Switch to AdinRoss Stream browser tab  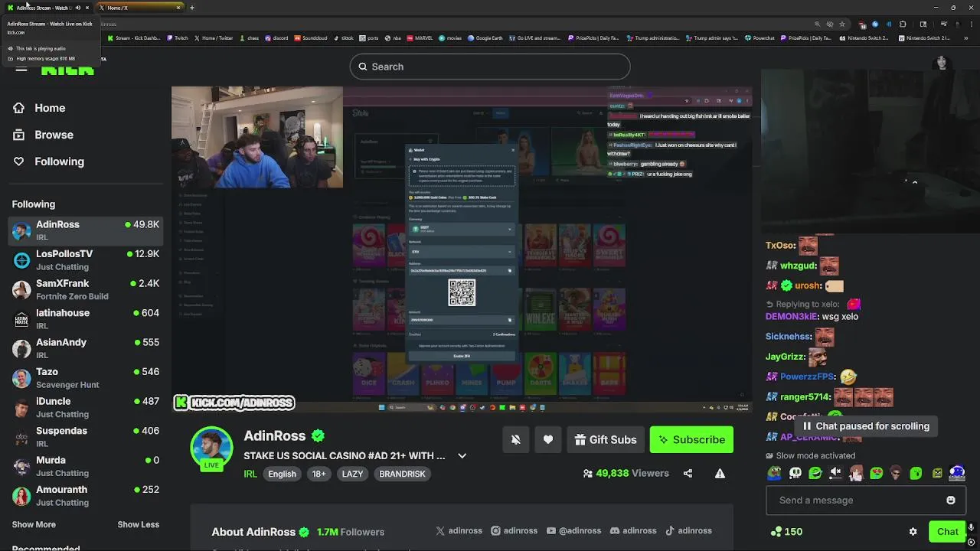(x=47, y=8)
